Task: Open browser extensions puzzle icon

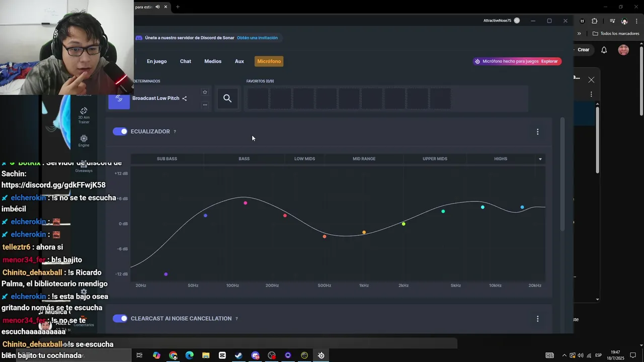Action: coord(595,21)
